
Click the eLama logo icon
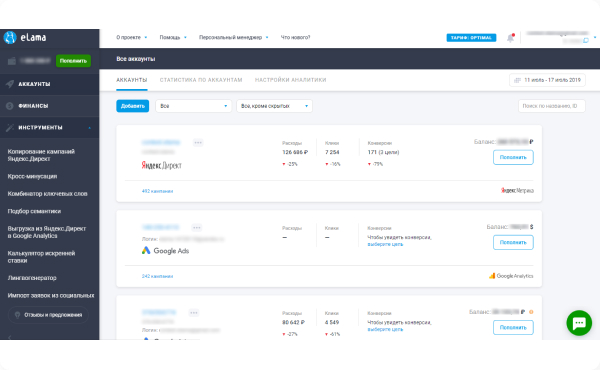coord(10,37)
